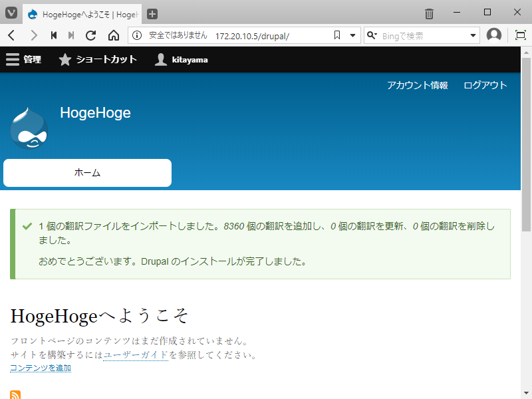
Task: Reload the current page
Action: tap(90, 35)
